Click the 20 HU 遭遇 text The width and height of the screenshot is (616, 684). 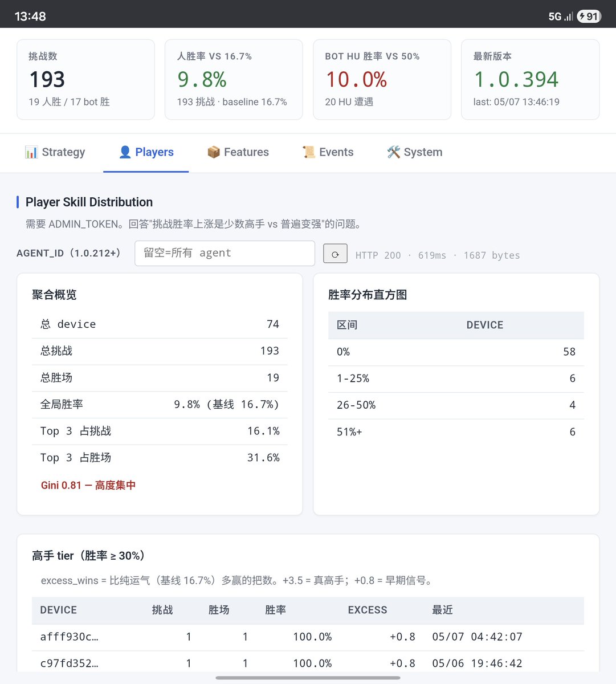coord(349,102)
